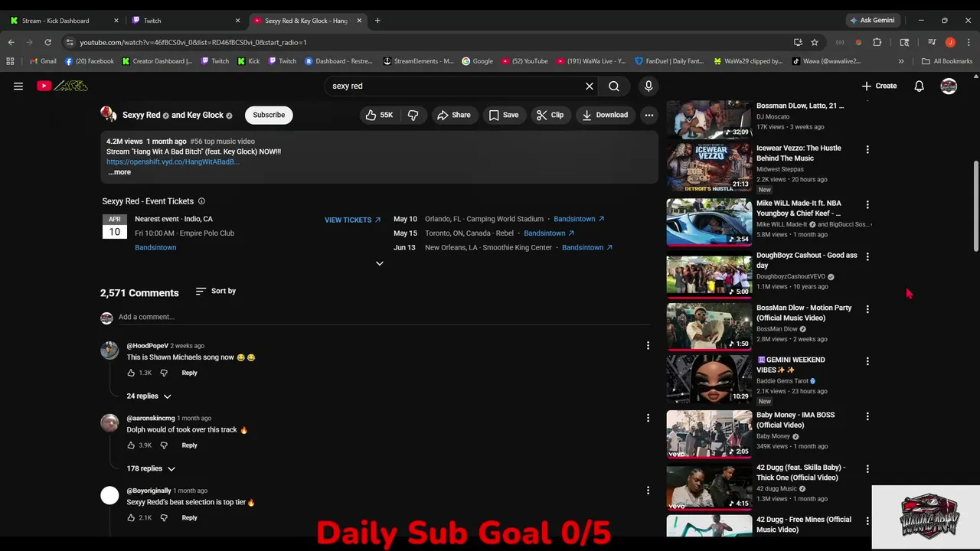The width and height of the screenshot is (980, 551).
Task: Open Ask Gemini in Chrome
Action: pyautogui.click(x=872, y=21)
